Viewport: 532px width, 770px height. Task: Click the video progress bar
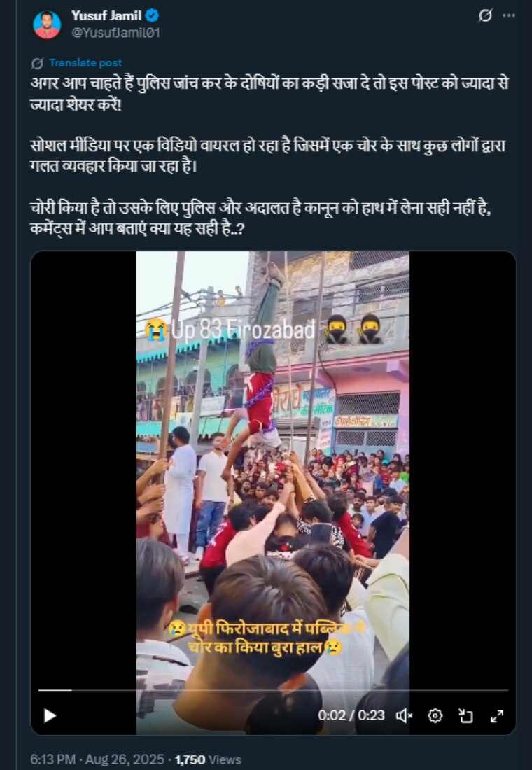point(273,690)
